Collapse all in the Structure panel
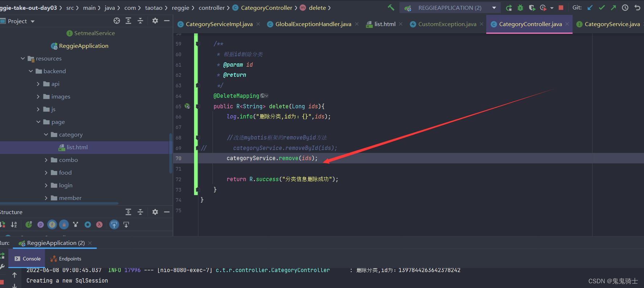This screenshot has width=644, height=288. click(140, 212)
